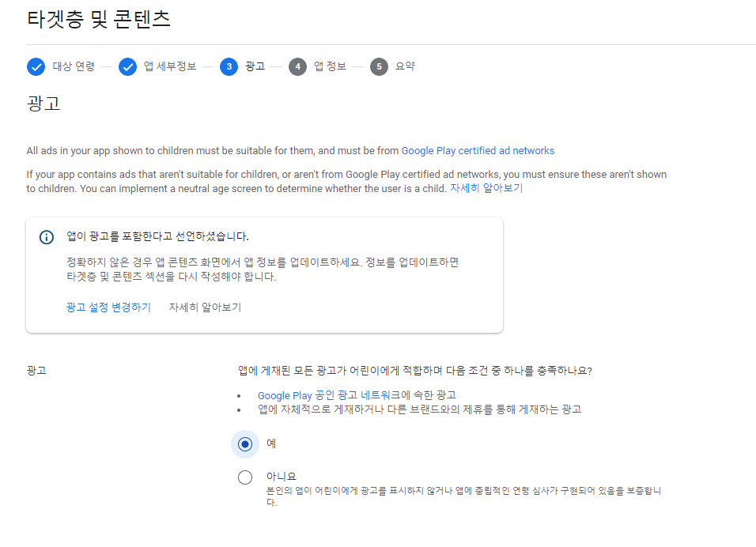Open Google Play 공인 광고 네트워크 link
The width and height of the screenshot is (756, 547).
pyautogui.click(x=329, y=396)
